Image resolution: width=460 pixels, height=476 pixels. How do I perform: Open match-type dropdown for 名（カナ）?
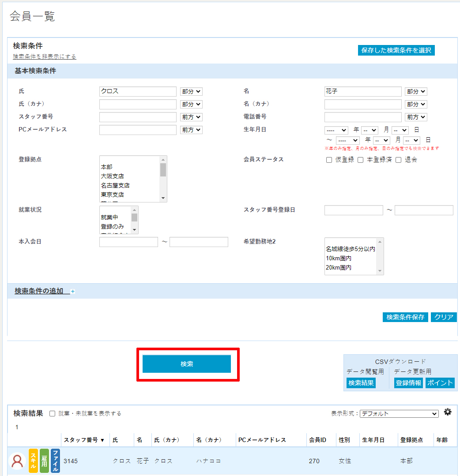(416, 104)
